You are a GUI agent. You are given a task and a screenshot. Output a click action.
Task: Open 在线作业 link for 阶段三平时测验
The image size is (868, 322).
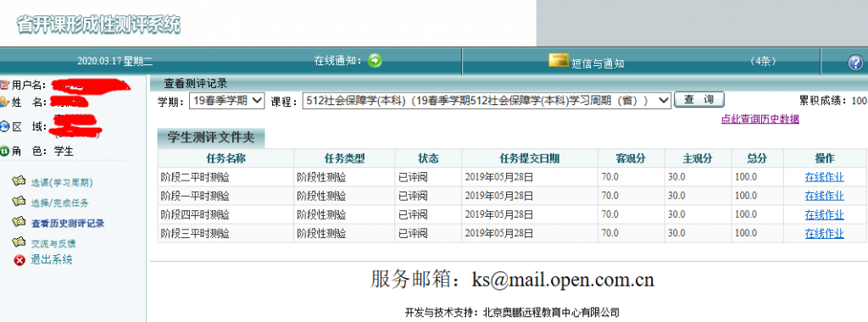pyautogui.click(x=824, y=234)
